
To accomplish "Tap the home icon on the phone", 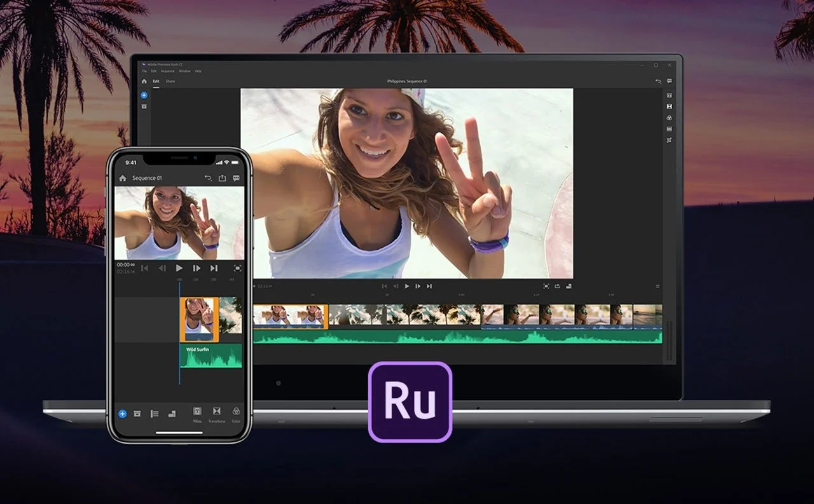I will pyautogui.click(x=123, y=179).
